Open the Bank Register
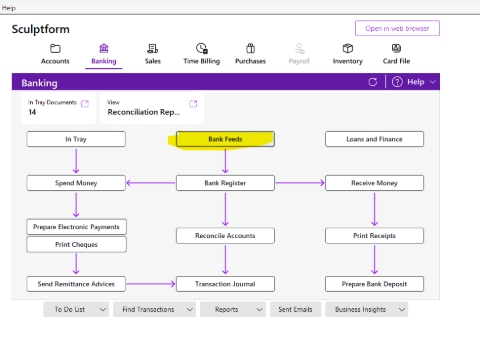480x360 pixels. 225,183
